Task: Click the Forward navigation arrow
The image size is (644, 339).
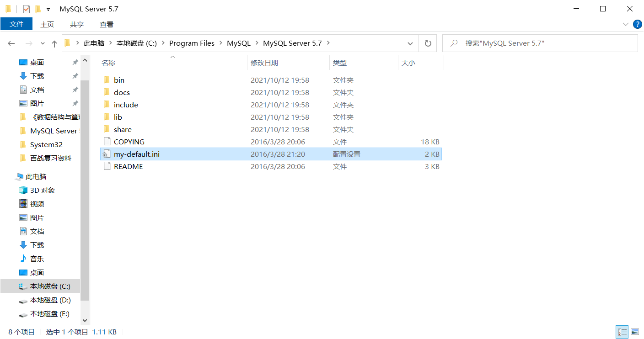Action: (x=28, y=43)
